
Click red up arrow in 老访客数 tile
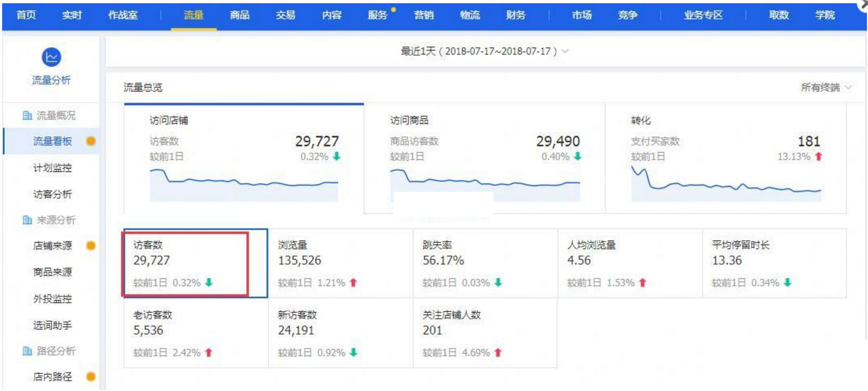[x=209, y=352]
